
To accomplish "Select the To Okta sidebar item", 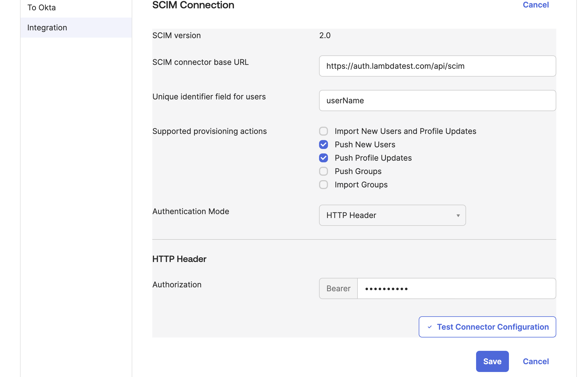I will pyautogui.click(x=41, y=8).
